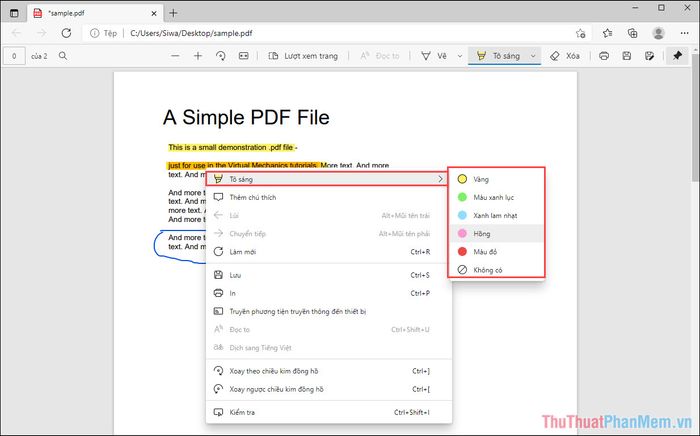Choose Thêm chú thích from context menu
700x436 pixels.
[x=329, y=197]
